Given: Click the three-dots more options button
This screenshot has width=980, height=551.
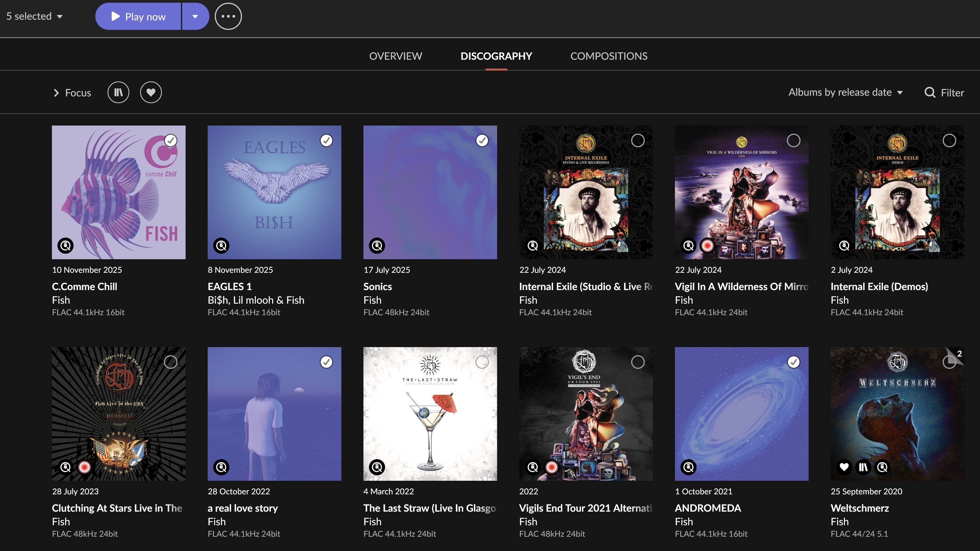Looking at the screenshot, I should (228, 16).
